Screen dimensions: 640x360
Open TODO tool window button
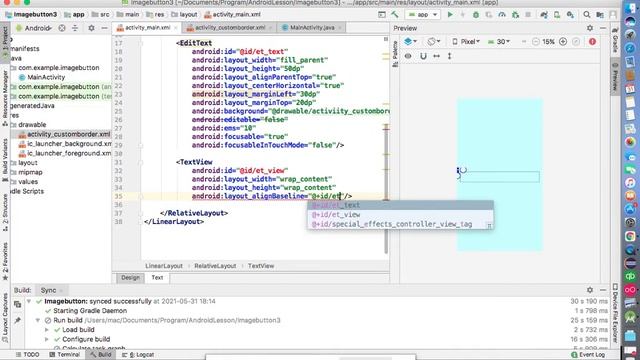(27, 355)
